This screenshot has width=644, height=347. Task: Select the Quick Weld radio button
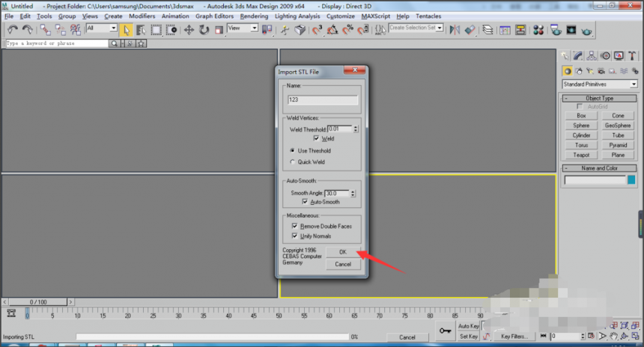pyautogui.click(x=293, y=162)
